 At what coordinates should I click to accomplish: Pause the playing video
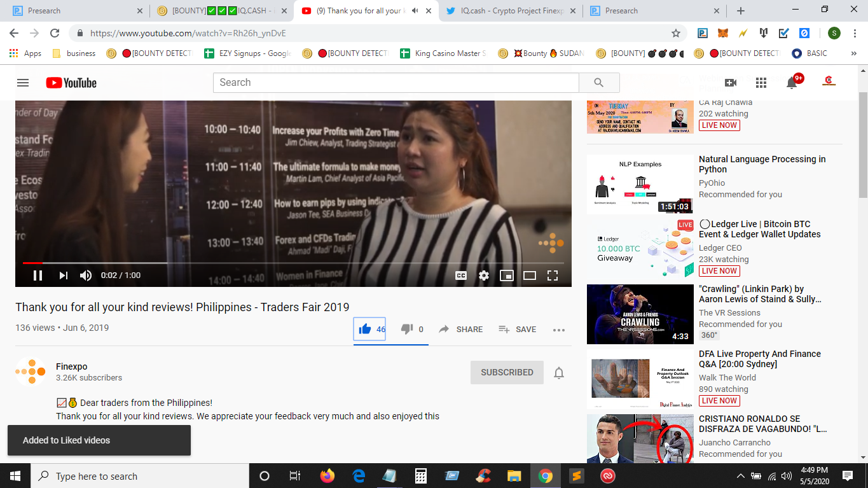pyautogui.click(x=38, y=275)
